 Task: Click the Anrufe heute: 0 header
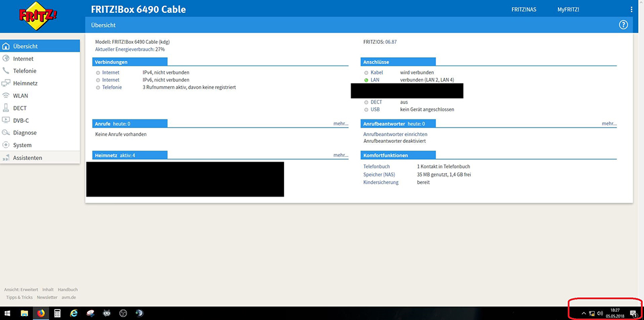point(130,123)
